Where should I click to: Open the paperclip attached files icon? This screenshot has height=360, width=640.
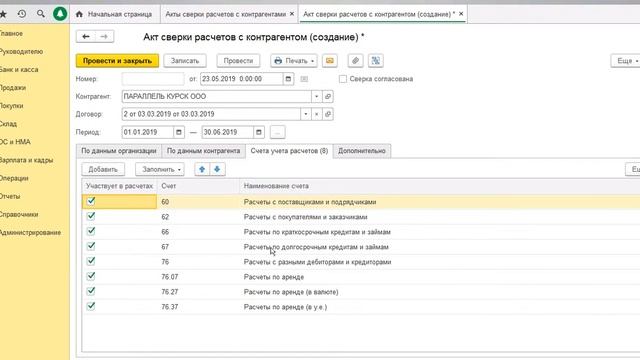coord(356,61)
